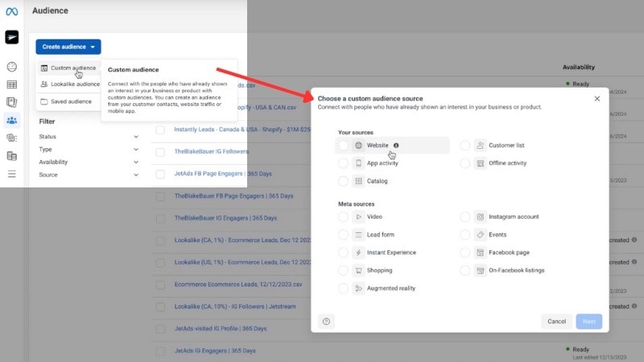The image size is (644, 362).
Task: Click the Offline activity store icon
Action: (x=480, y=163)
